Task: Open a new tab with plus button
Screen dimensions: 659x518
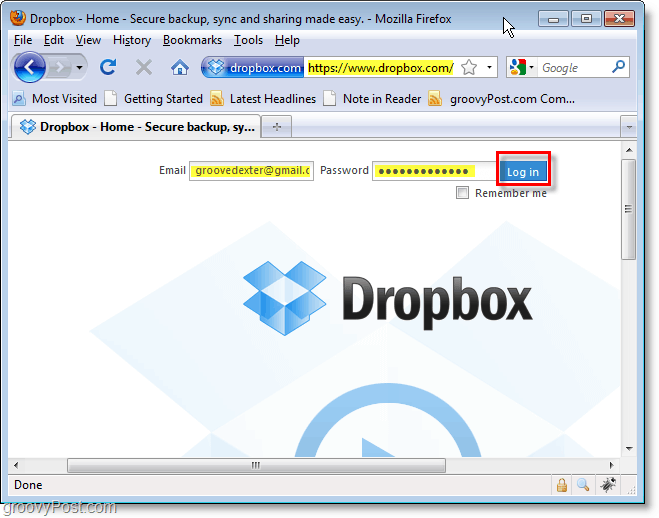Action: point(277,127)
